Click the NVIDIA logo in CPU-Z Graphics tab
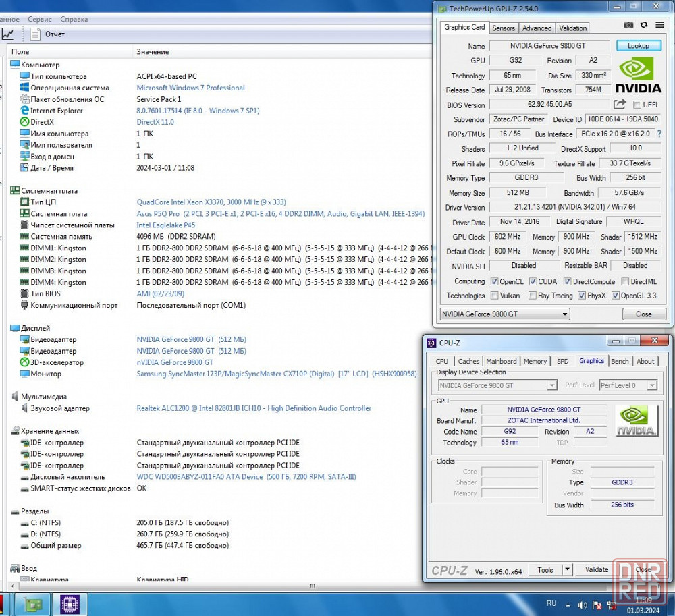The height and width of the screenshot is (616, 675). pos(636,421)
